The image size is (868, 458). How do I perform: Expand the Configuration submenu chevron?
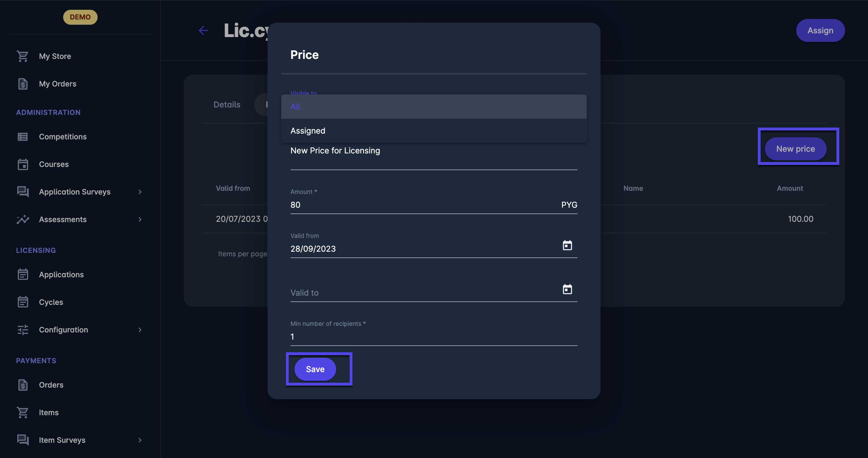click(x=140, y=330)
